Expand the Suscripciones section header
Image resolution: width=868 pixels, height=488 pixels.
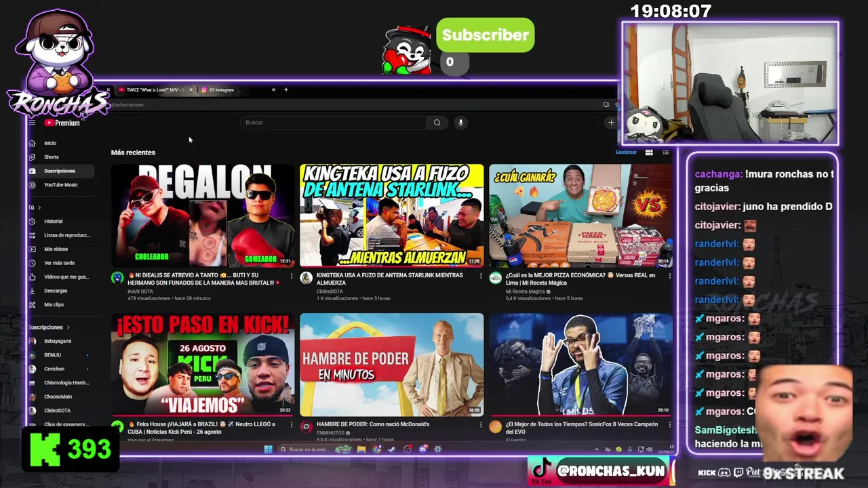(49, 327)
